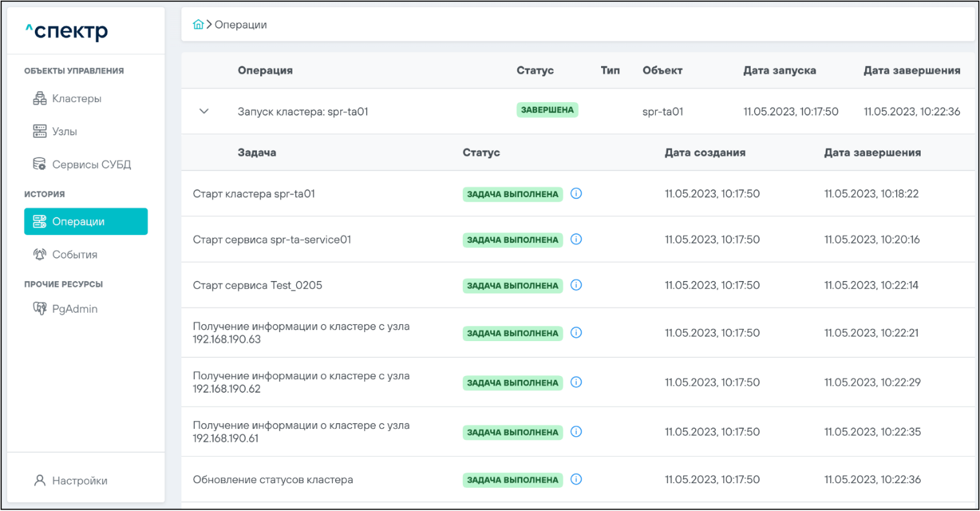The width and height of the screenshot is (980, 511).
Task: Open the События alarm icon
Action: (39, 255)
